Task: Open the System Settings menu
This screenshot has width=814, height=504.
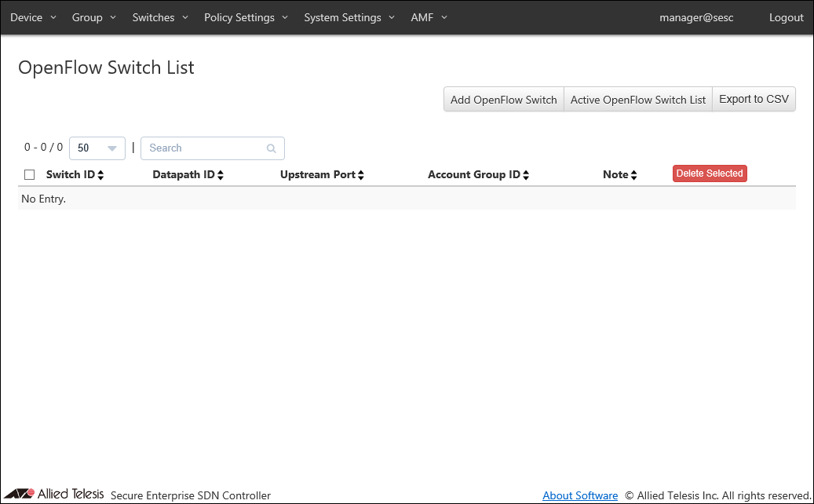Action: coord(349,17)
